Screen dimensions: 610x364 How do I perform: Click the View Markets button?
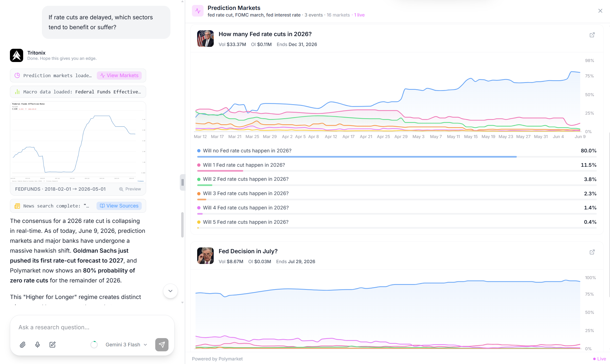(119, 76)
